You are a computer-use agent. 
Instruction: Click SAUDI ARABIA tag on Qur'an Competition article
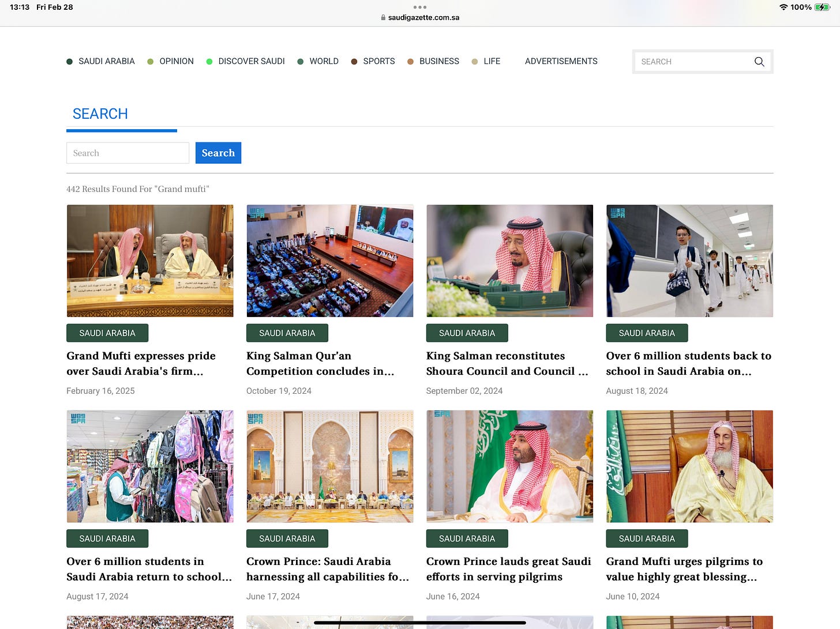[287, 333]
